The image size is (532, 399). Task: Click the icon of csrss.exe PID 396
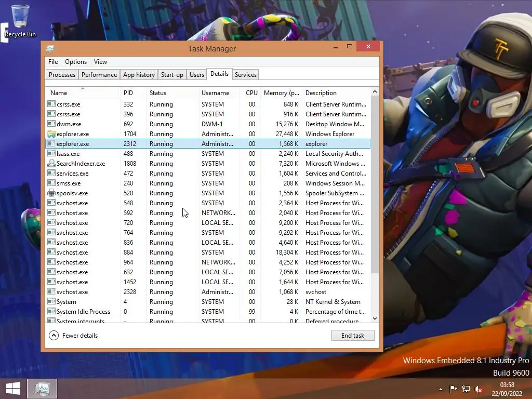tap(51, 114)
